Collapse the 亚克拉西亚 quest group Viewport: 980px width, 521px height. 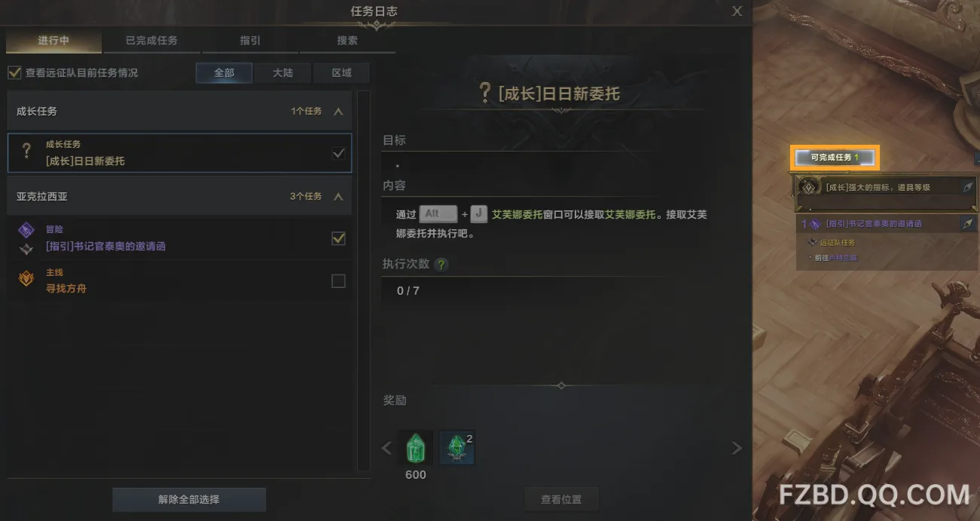click(338, 197)
